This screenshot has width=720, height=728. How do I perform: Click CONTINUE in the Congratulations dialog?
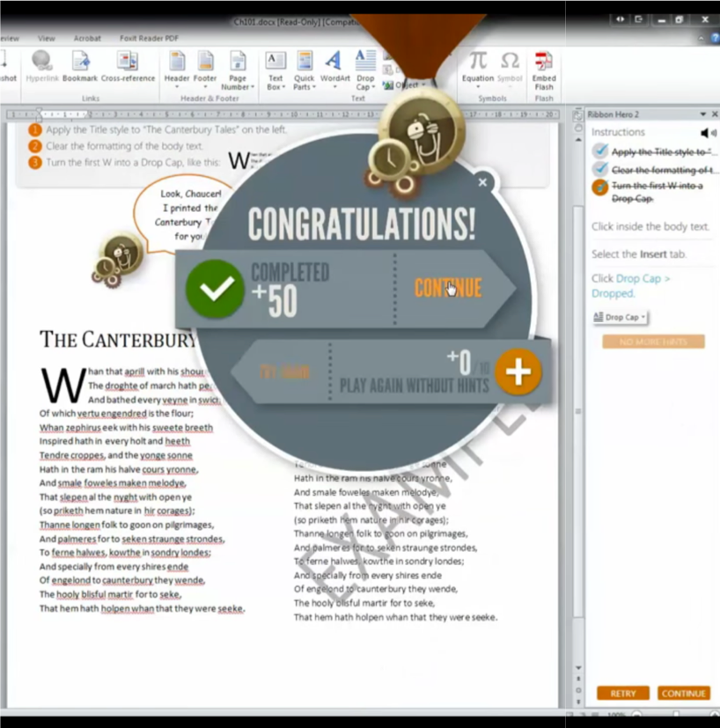coord(448,289)
